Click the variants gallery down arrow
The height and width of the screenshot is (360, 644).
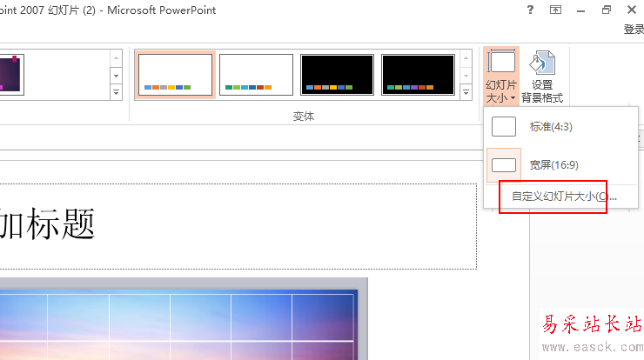coord(466,76)
